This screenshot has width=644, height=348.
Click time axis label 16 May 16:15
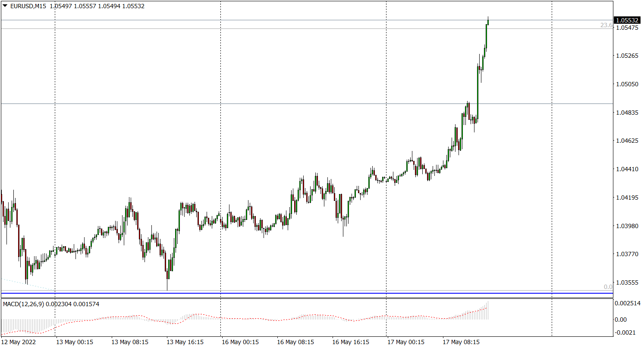click(351, 342)
